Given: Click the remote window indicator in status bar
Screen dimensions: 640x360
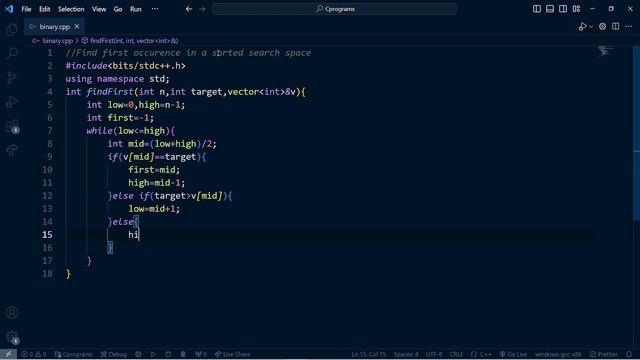Looking at the screenshot, I should [8, 354].
